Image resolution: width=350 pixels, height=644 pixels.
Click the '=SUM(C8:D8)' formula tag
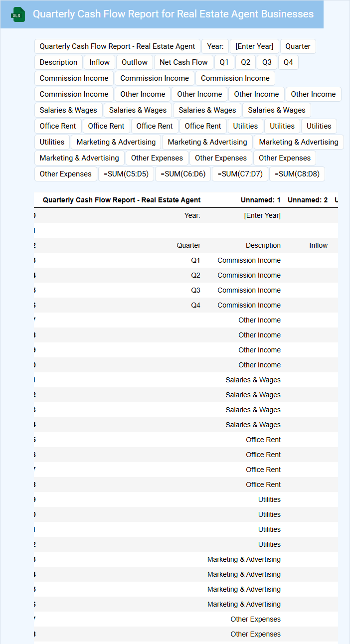297,174
